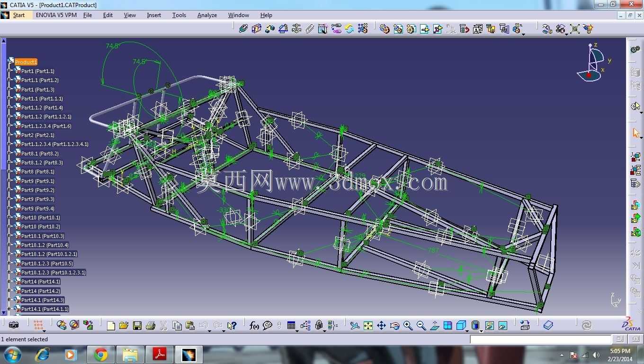Screen dimensions: 644x364
Task: Expand the Part14 (Part14.1) tree node
Action: (x=9, y=282)
